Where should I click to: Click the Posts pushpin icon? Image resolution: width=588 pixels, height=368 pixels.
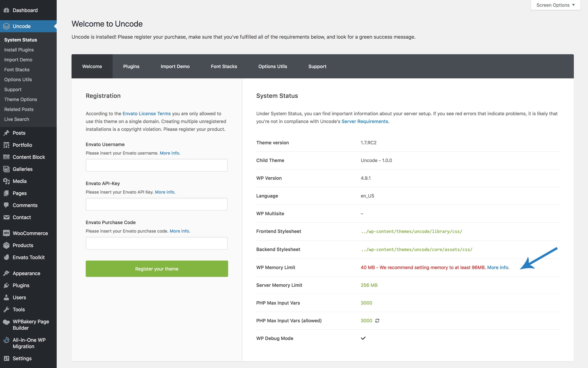[x=6, y=133]
